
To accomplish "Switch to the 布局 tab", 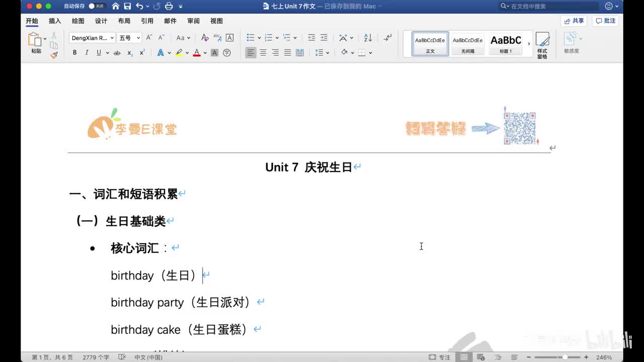I will (x=124, y=21).
